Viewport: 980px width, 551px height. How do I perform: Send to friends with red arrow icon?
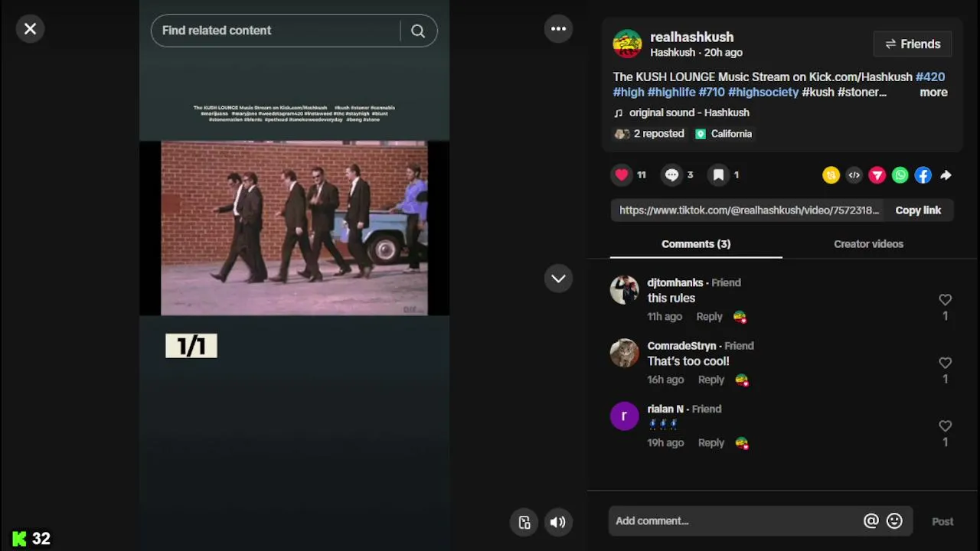click(877, 175)
